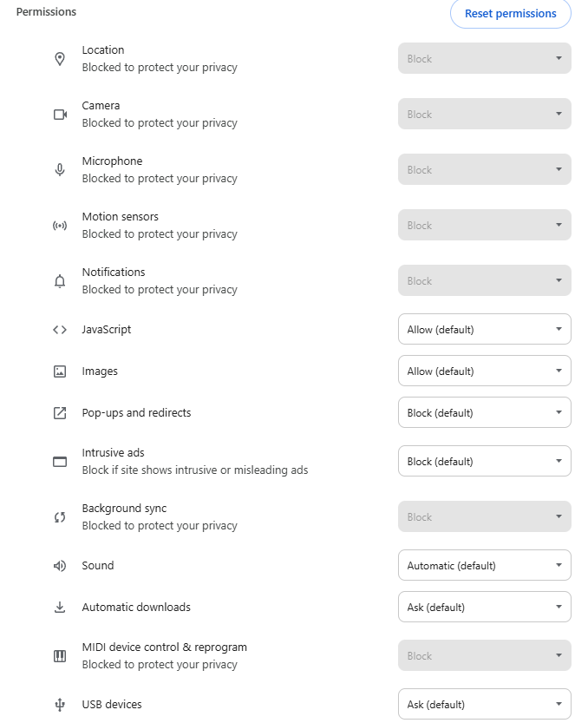Click the Microphone permission icon
Image resolution: width=588 pixels, height=723 pixels.
[60, 170]
